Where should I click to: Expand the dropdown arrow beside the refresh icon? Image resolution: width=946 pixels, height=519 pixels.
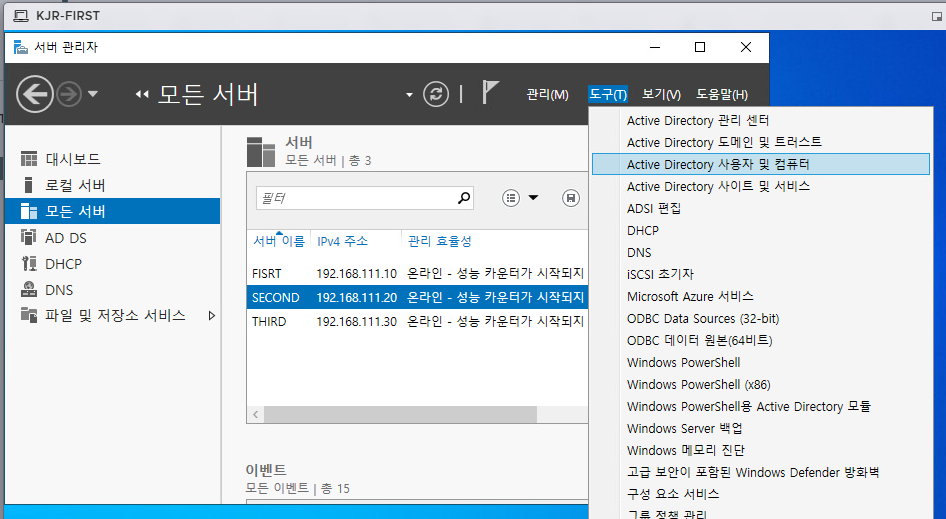click(x=409, y=95)
